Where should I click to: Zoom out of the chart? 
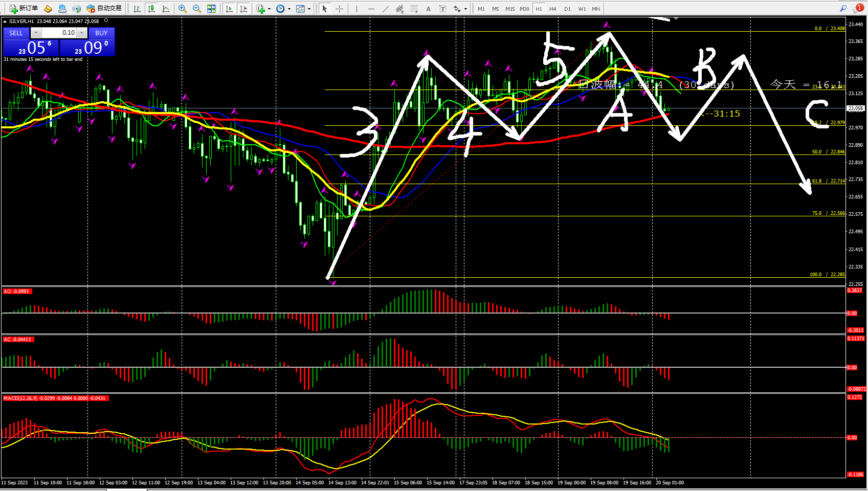[x=197, y=9]
